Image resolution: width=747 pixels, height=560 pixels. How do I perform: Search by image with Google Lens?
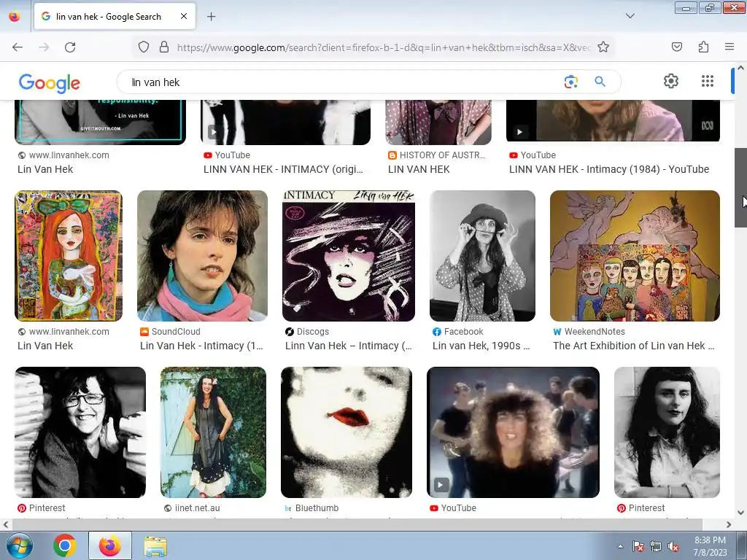pos(570,82)
